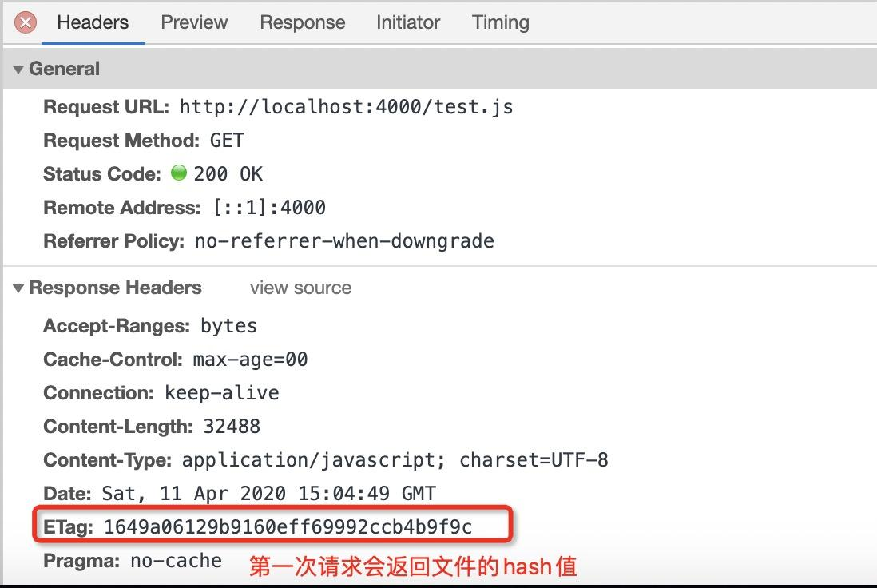This screenshot has width=877, height=588.
Task: Select the Content-Type application/javascript value
Action: (x=395, y=460)
